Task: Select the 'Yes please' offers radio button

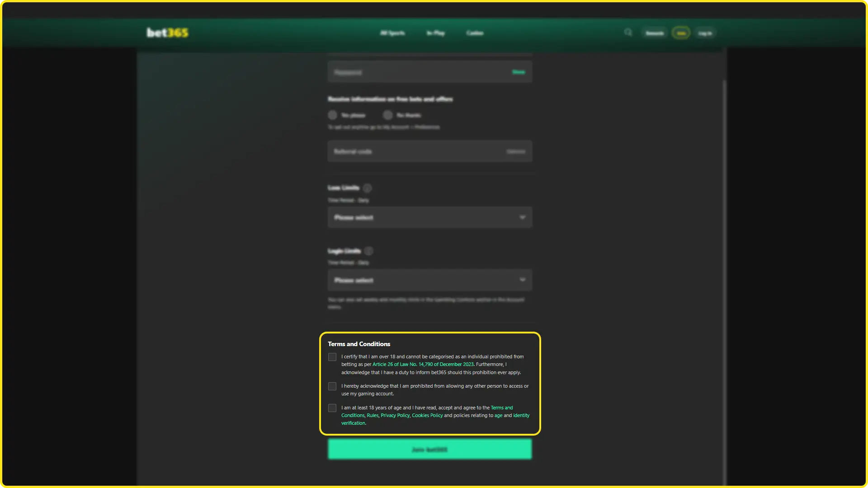Action: coord(332,115)
